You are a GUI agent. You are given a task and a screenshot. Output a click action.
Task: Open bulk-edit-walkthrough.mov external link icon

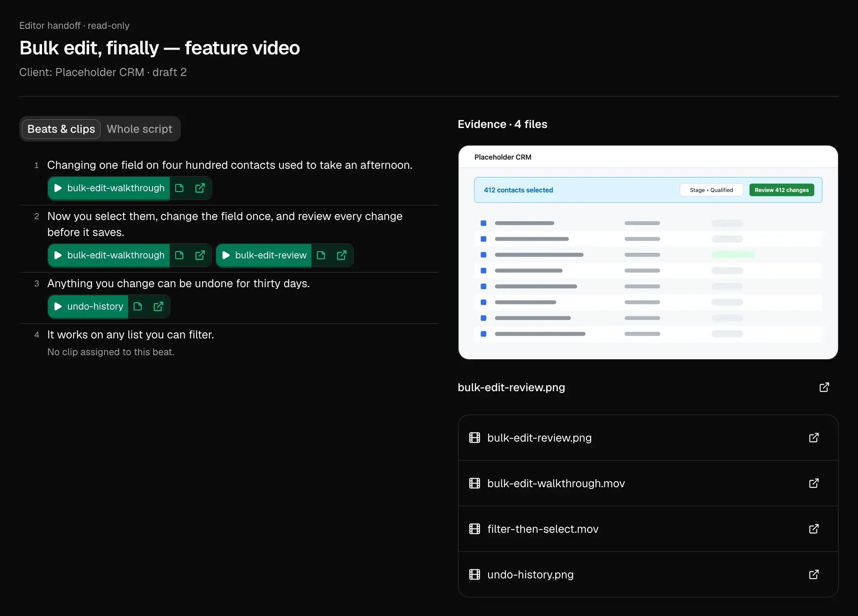point(814,483)
